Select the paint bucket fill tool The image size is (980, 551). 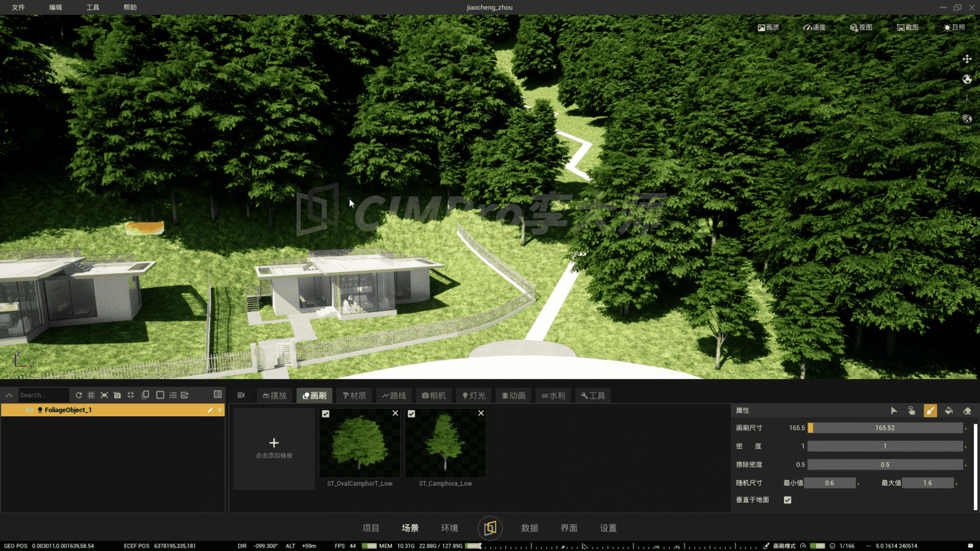click(x=949, y=411)
